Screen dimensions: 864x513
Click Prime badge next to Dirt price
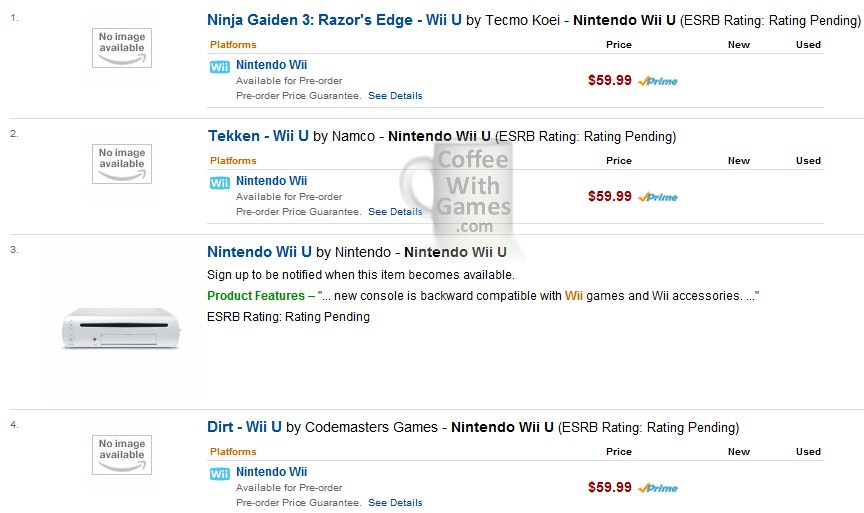point(658,488)
